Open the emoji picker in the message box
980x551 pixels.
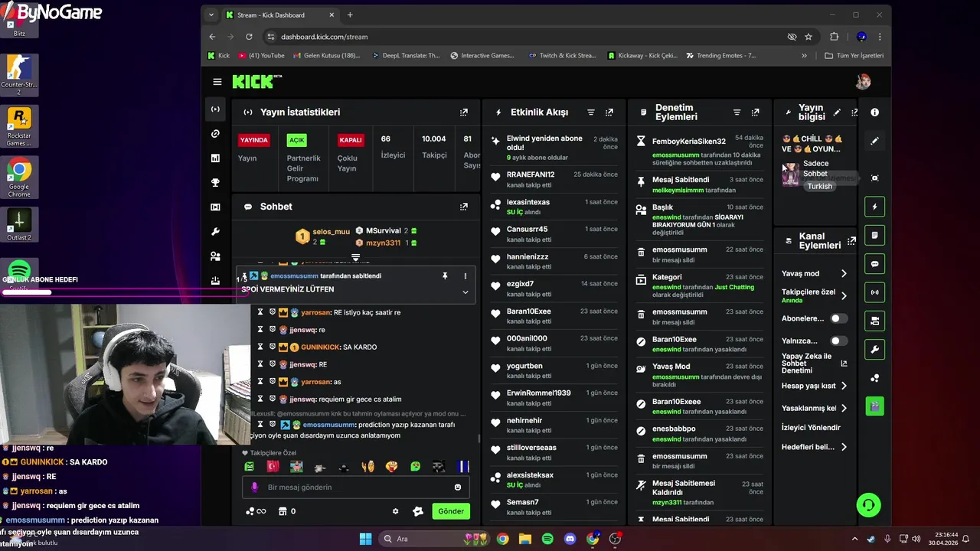(x=458, y=487)
